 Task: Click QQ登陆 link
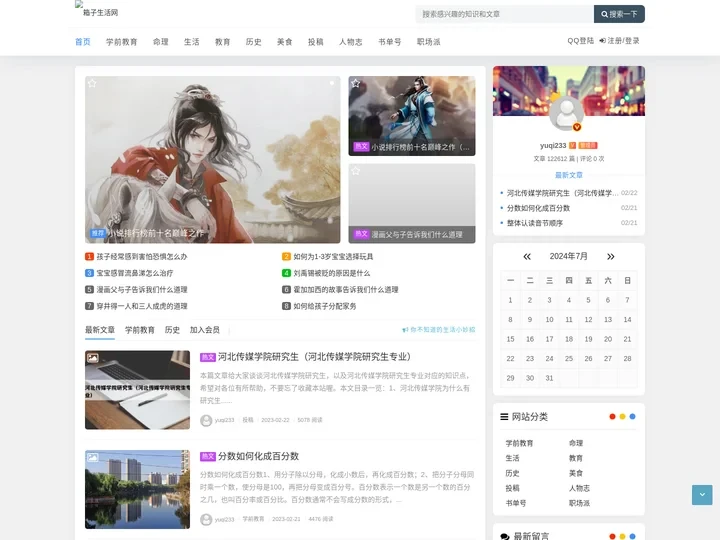(x=580, y=41)
